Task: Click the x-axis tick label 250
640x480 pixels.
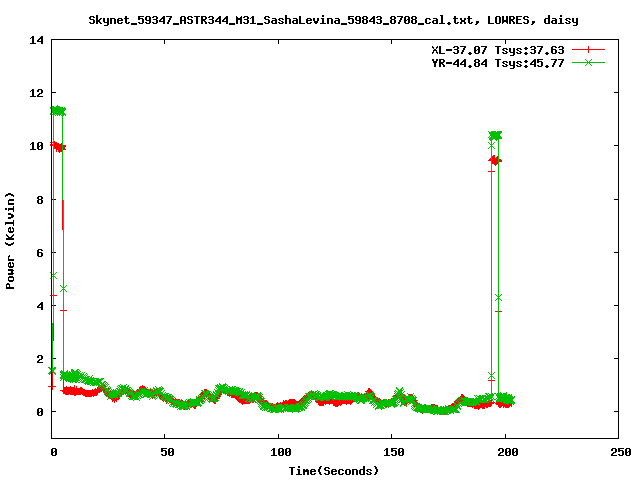Action: pyautogui.click(x=620, y=452)
